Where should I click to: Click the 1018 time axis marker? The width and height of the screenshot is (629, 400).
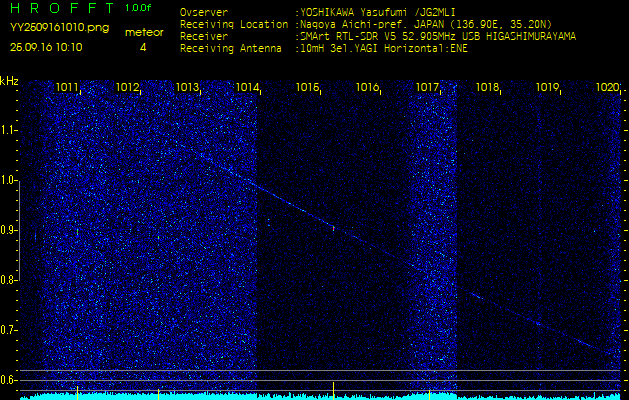coord(487,87)
